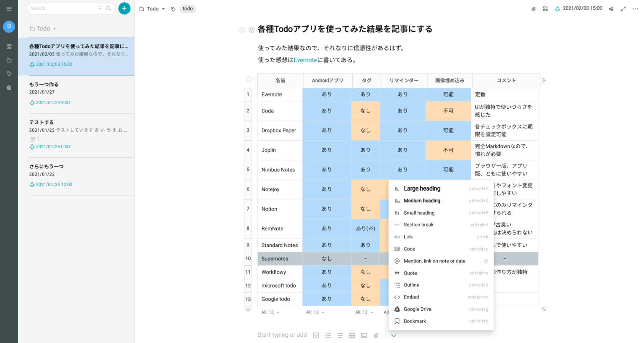The image size is (644, 343).
Task: Attach a file via the paperclip icon
Action: click(x=376, y=335)
